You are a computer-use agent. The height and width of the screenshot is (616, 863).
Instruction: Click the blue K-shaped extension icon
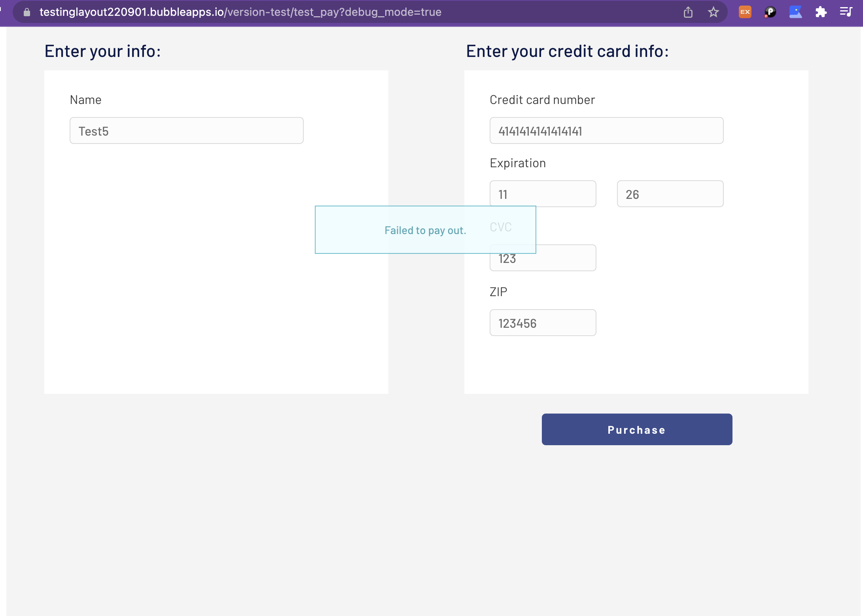tap(795, 12)
